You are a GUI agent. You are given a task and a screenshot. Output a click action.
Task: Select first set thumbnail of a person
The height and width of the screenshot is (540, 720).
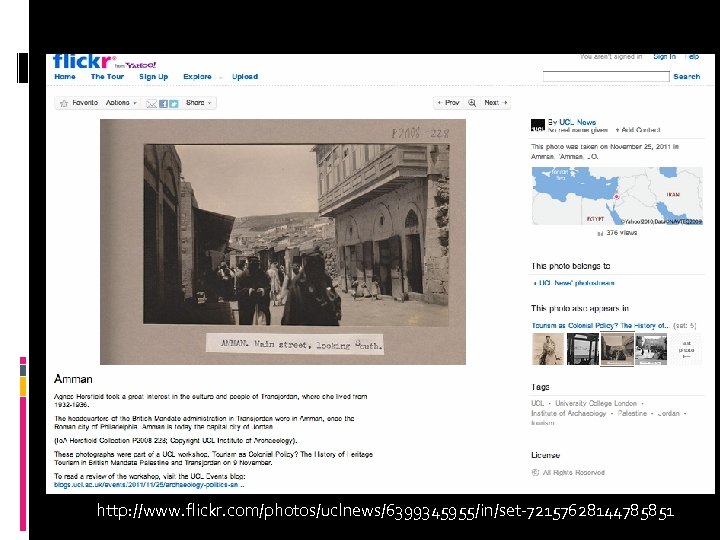548,349
